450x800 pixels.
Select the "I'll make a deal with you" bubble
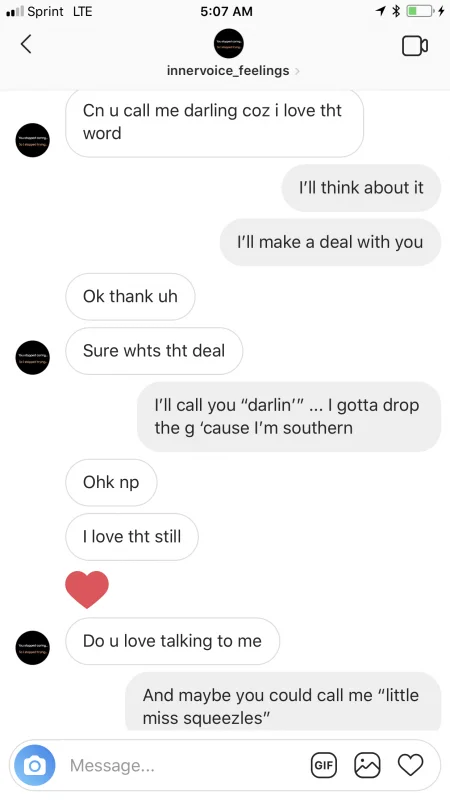click(x=330, y=242)
